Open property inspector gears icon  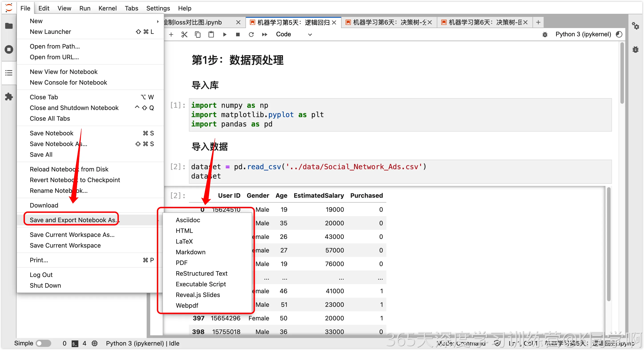click(x=636, y=26)
